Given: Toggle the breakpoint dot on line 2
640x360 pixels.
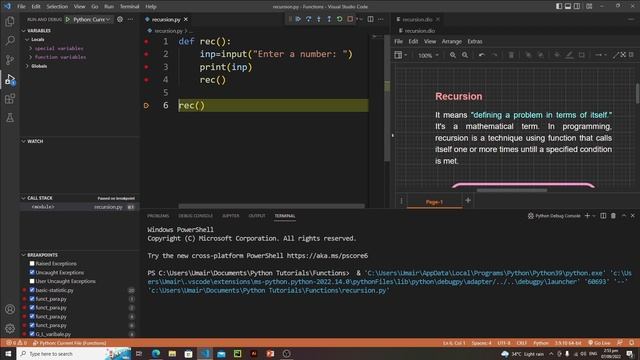Looking at the screenshot, I should [x=147, y=54].
